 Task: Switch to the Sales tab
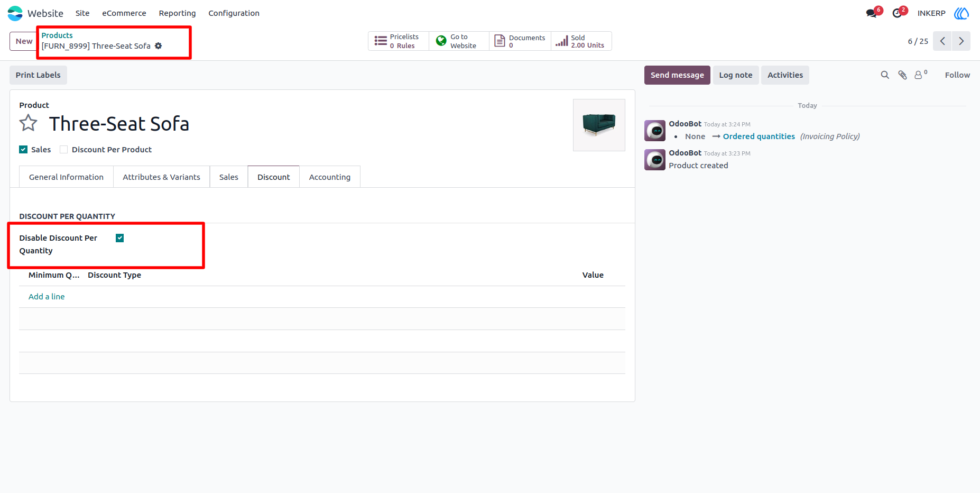[x=229, y=177]
